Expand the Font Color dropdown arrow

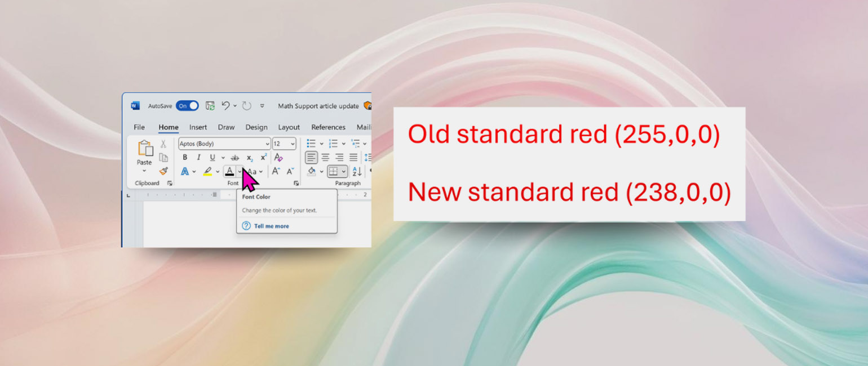(x=240, y=171)
